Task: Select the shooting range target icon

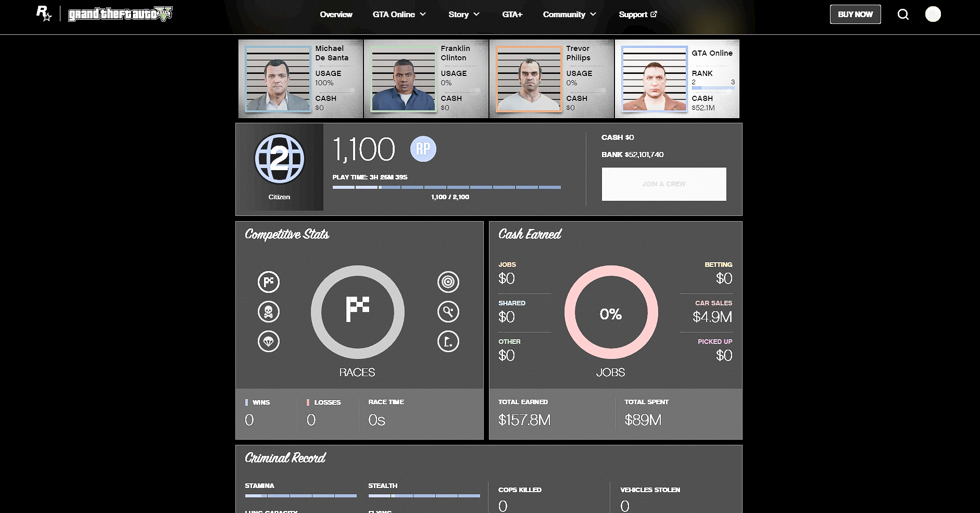Action: point(448,282)
